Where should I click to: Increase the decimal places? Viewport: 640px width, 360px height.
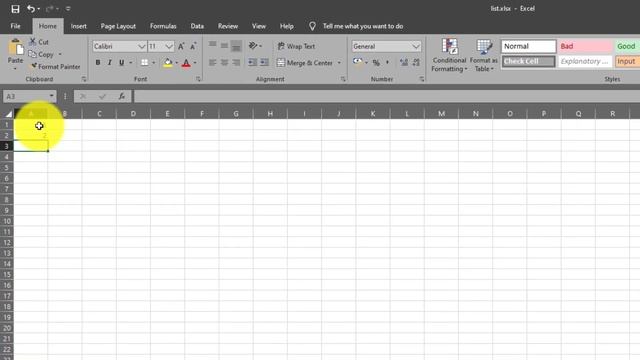click(x=404, y=62)
